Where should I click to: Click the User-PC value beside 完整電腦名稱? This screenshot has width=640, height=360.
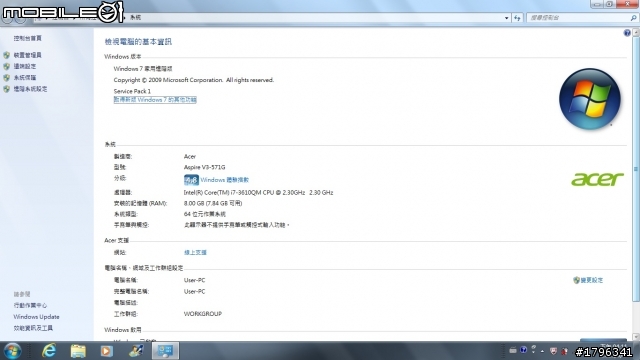[x=194, y=291]
